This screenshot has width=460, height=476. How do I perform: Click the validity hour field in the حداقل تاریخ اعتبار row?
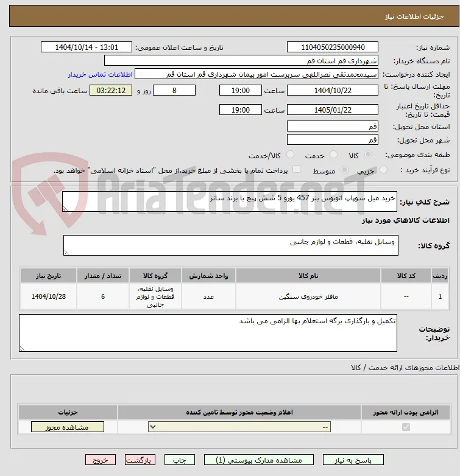(240, 110)
